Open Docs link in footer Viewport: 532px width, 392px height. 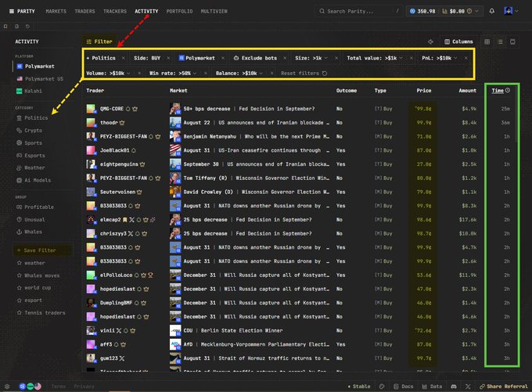click(x=404, y=387)
